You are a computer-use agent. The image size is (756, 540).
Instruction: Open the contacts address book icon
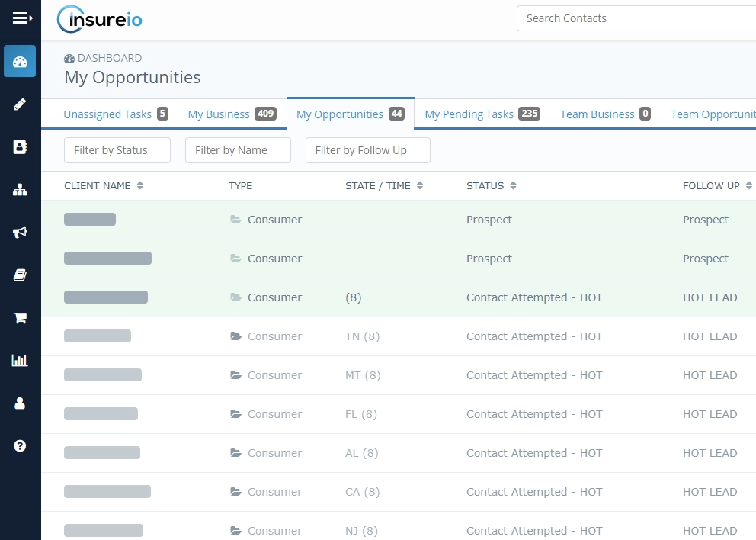coord(20,147)
